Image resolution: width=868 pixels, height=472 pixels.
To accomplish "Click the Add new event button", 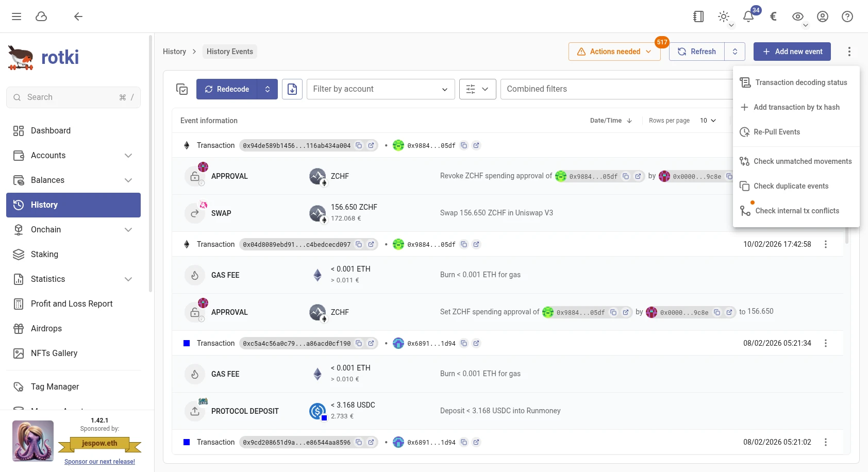I will coord(792,51).
